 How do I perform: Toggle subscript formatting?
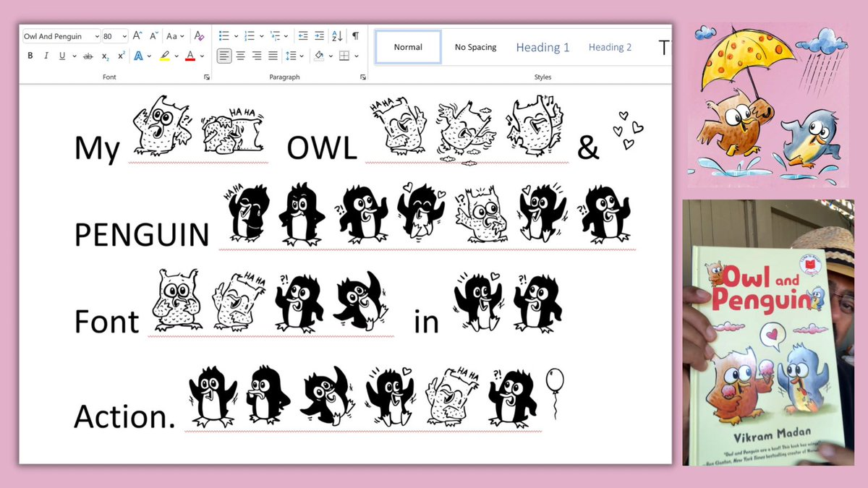pyautogui.click(x=105, y=56)
